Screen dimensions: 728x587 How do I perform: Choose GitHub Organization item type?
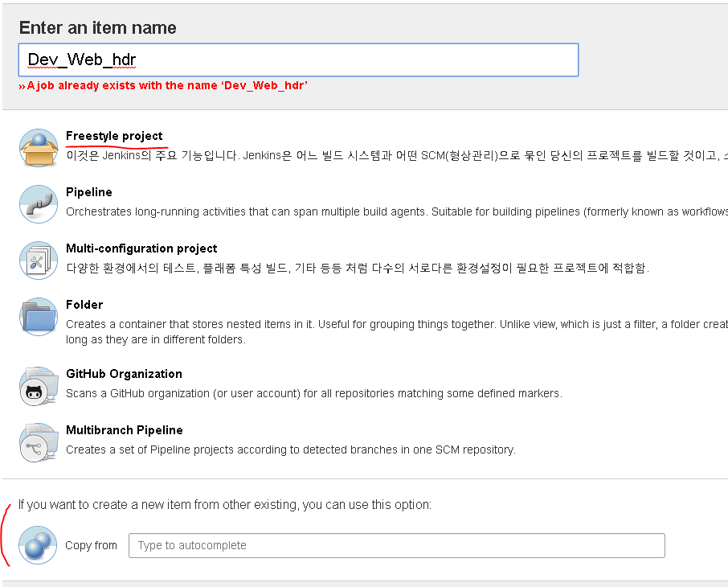pyautogui.click(x=124, y=374)
